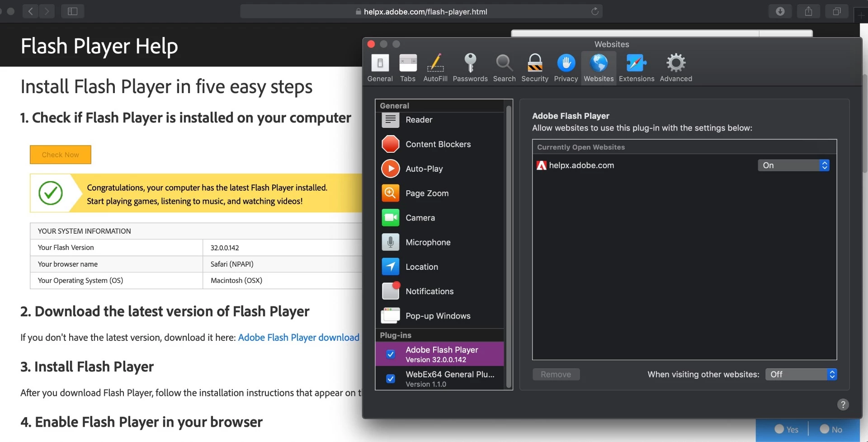868x442 pixels.
Task: Select Microphone website setting
Action: (439, 242)
